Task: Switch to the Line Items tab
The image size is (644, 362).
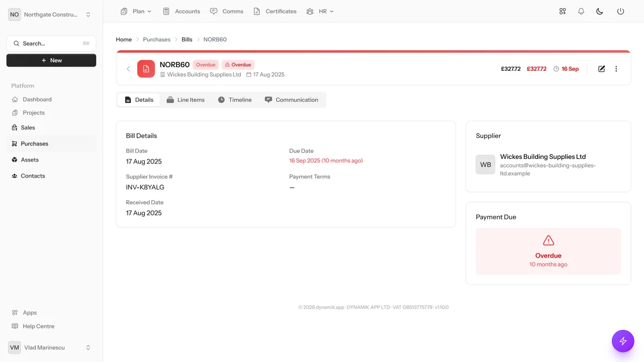Action: (x=186, y=100)
